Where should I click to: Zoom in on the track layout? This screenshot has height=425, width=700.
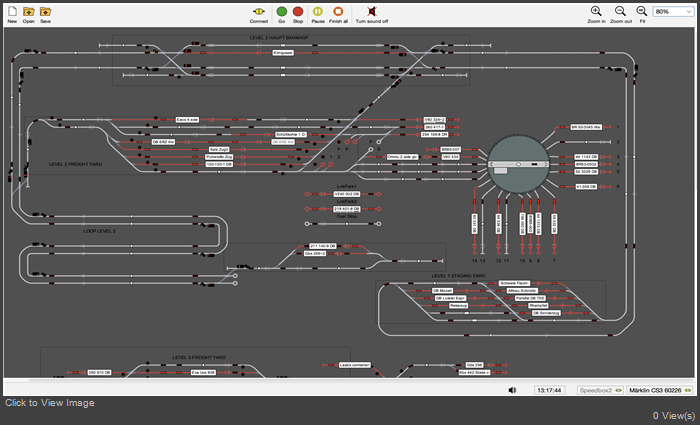click(x=596, y=11)
